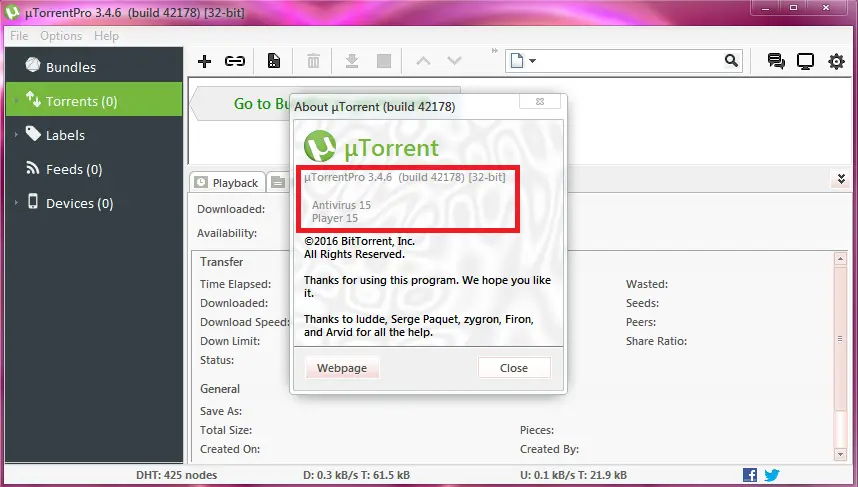Switch to the Playback tab

click(x=227, y=182)
